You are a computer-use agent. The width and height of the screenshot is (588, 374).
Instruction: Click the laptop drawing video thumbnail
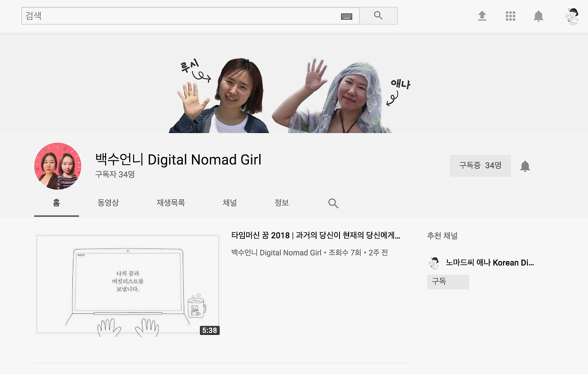[x=127, y=284]
